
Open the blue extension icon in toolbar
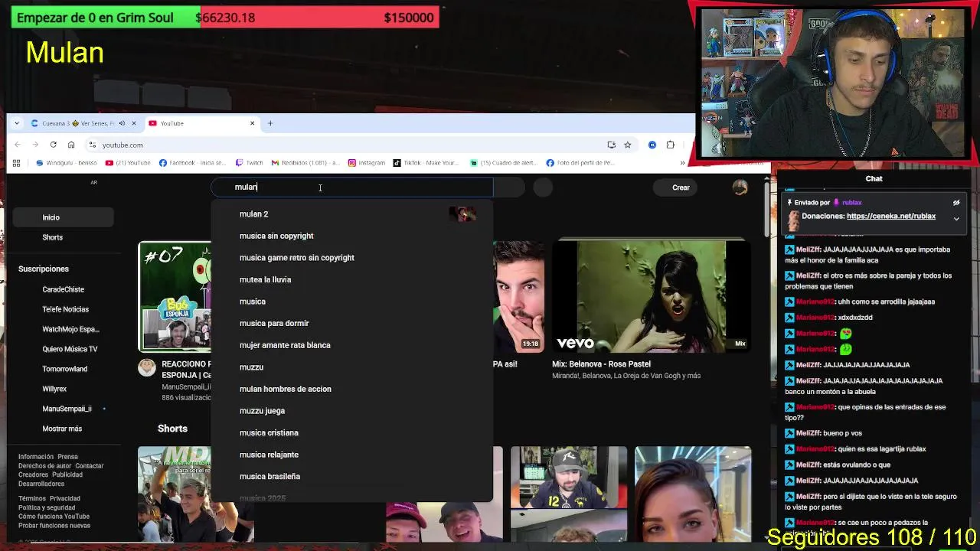pos(652,145)
